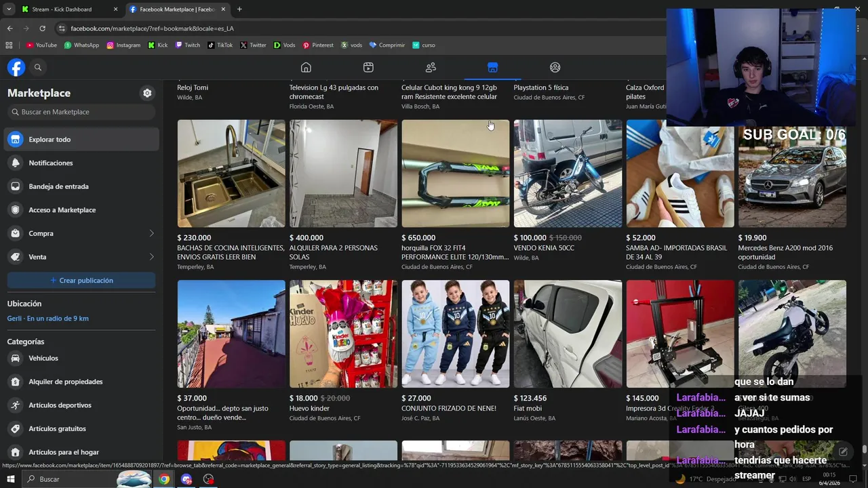
Task: Open the Instagram bookmark
Action: [x=123, y=45]
